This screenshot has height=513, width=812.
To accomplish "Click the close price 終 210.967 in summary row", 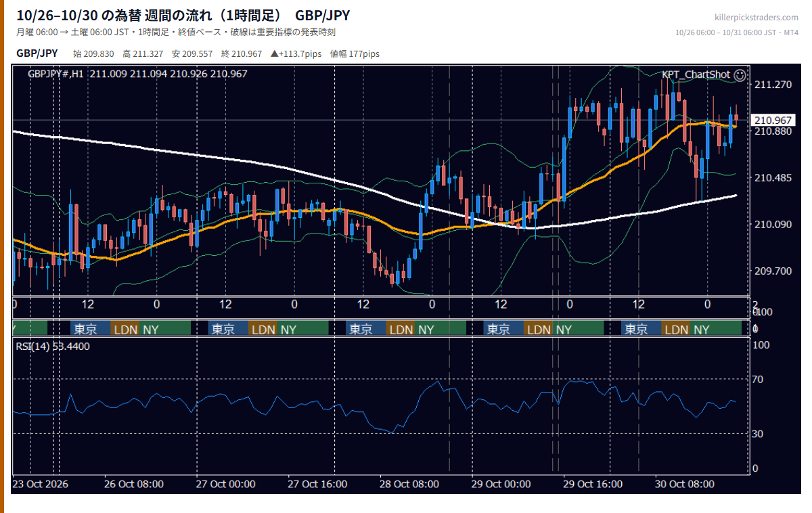I will pyautogui.click(x=242, y=54).
